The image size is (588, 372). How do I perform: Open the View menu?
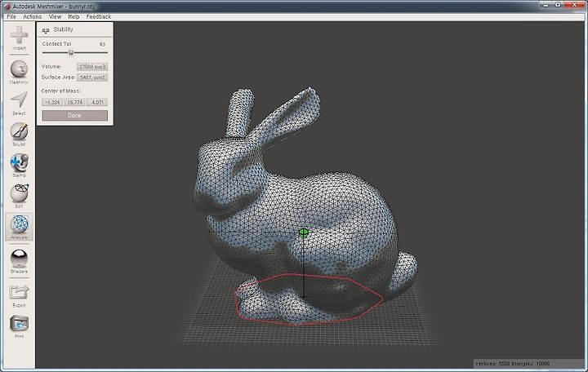coord(55,16)
